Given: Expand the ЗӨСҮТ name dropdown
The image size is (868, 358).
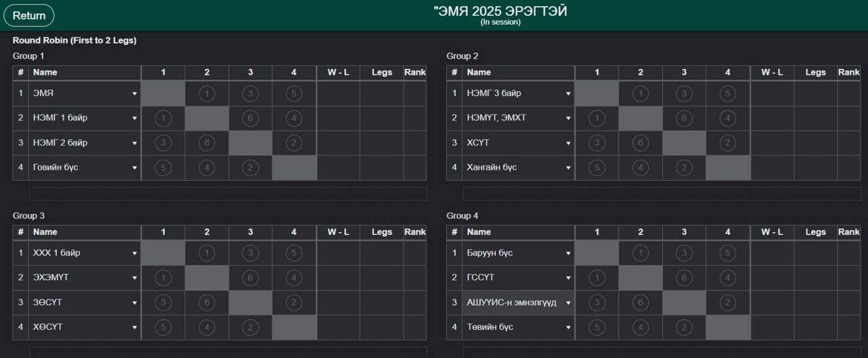Looking at the screenshot, I should [134, 303].
